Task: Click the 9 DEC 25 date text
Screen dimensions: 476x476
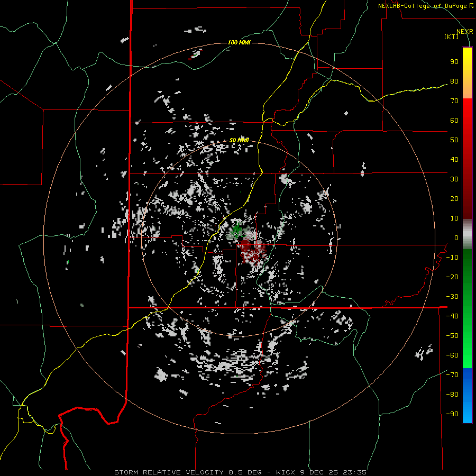Action: (x=319, y=472)
